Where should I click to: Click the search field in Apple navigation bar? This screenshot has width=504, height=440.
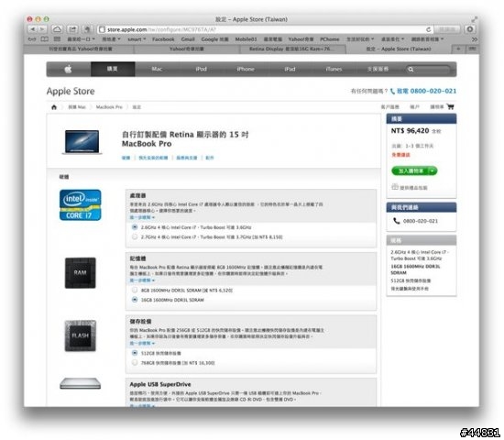[430, 70]
